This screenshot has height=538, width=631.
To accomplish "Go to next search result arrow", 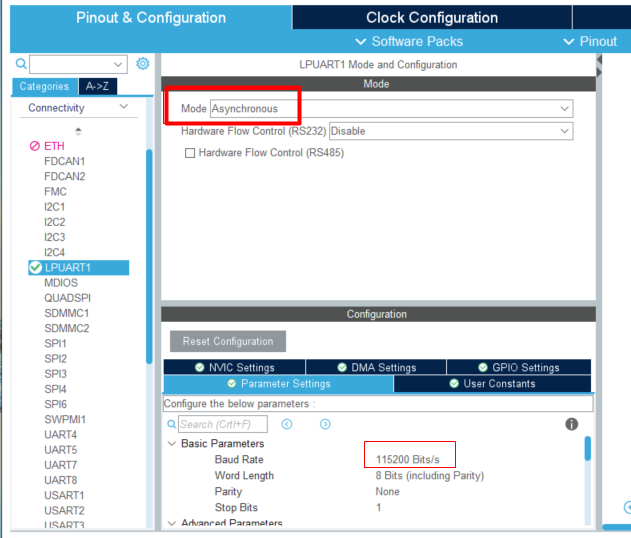I will [x=325, y=424].
